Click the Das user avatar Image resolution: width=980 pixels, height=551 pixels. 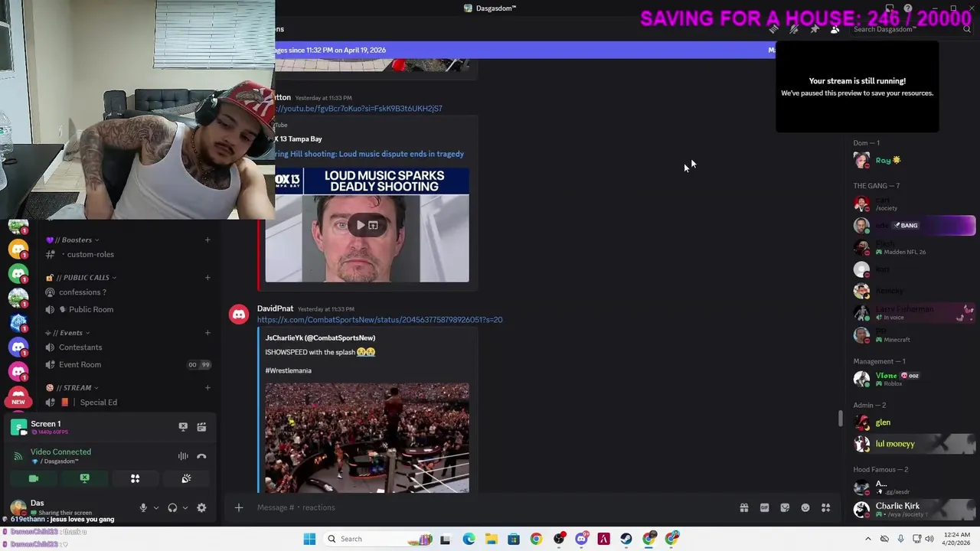click(18, 507)
